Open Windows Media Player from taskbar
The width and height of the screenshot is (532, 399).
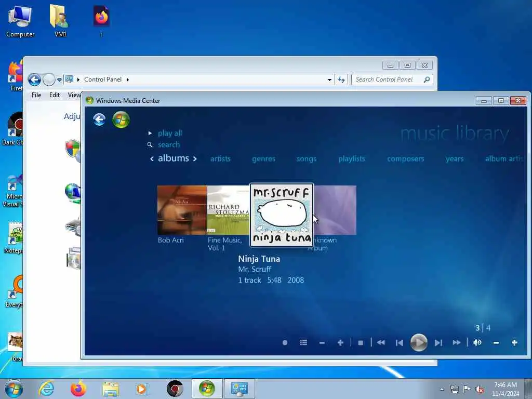[x=142, y=389]
